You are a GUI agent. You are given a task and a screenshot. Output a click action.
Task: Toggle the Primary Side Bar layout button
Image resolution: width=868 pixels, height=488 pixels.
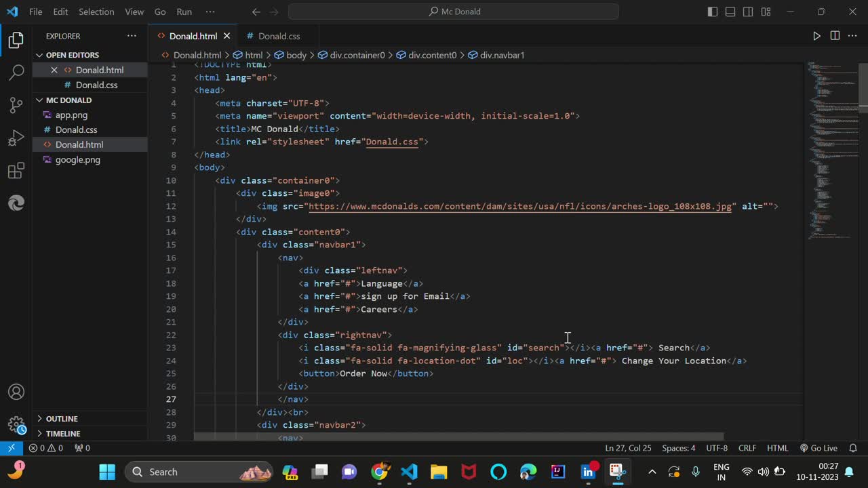tap(713, 12)
